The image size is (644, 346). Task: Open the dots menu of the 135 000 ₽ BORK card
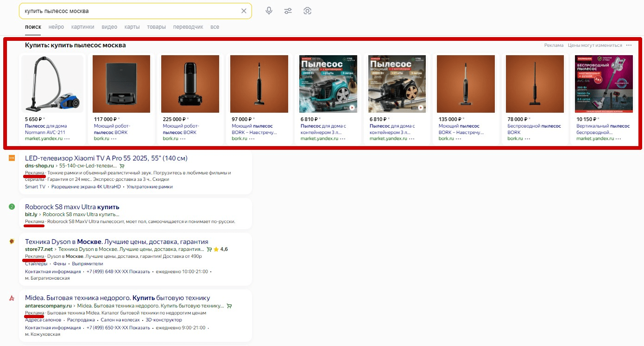click(458, 139)
